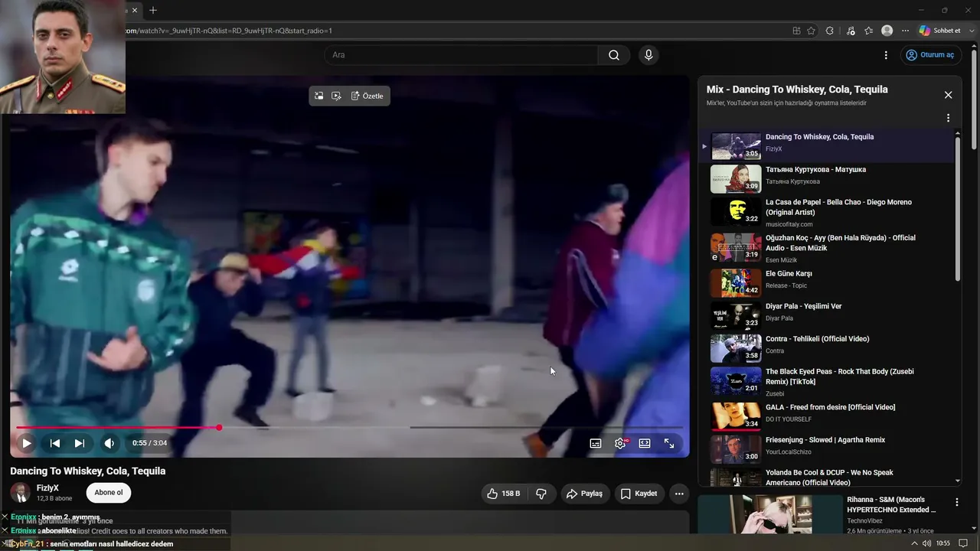Screen dimensions: 980x551
Task: Play 'La Casa de Papel - Bella Chao' from the playlist
Action: 828,212
